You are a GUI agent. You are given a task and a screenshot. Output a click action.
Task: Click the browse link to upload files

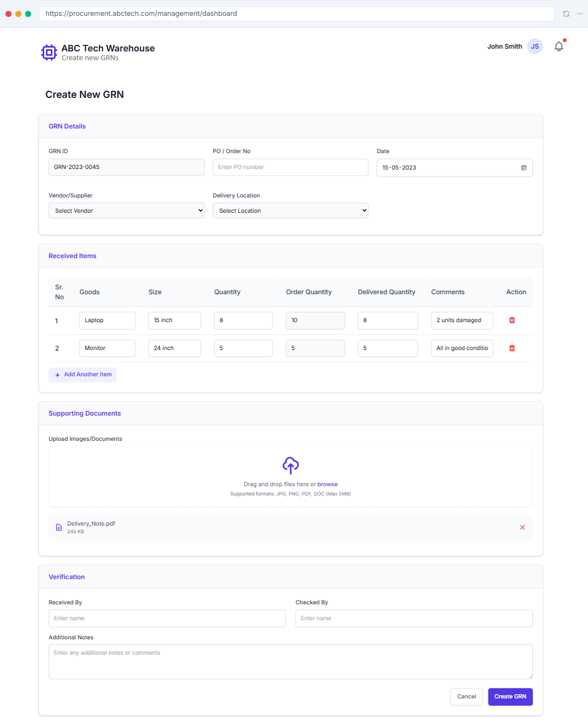[327, 485]
